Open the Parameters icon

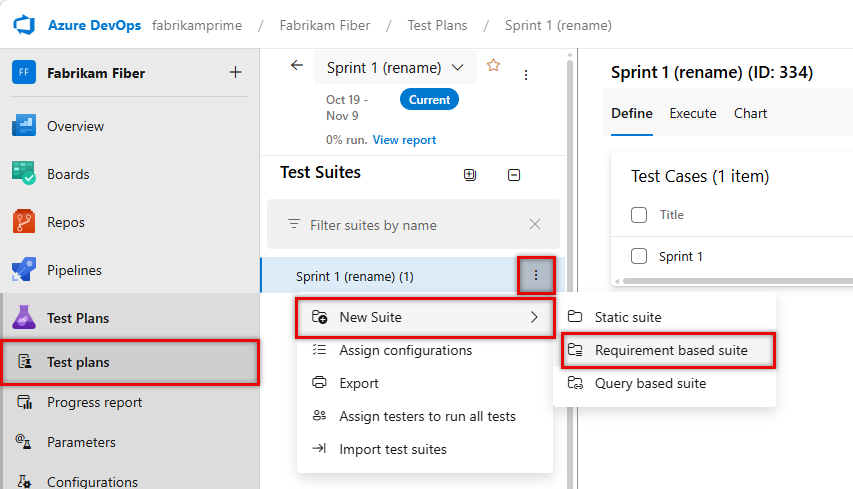[23, 442]
